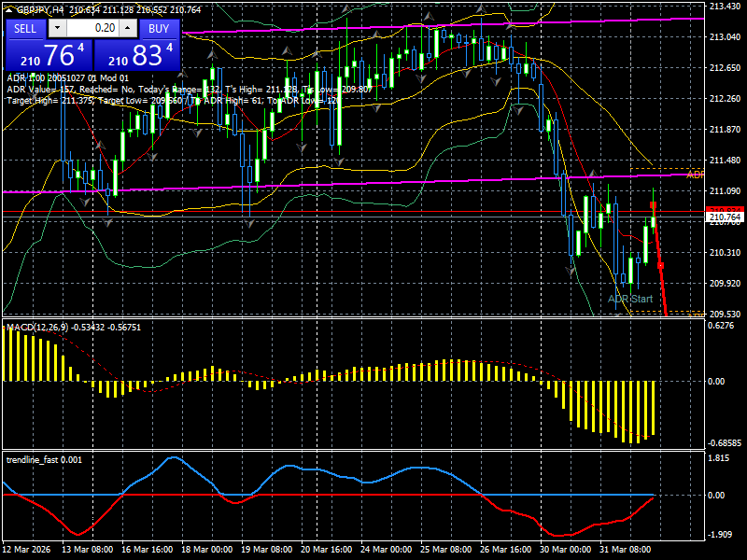
Task: Click MACD scale value -0.68585
Action: (725, 443)
